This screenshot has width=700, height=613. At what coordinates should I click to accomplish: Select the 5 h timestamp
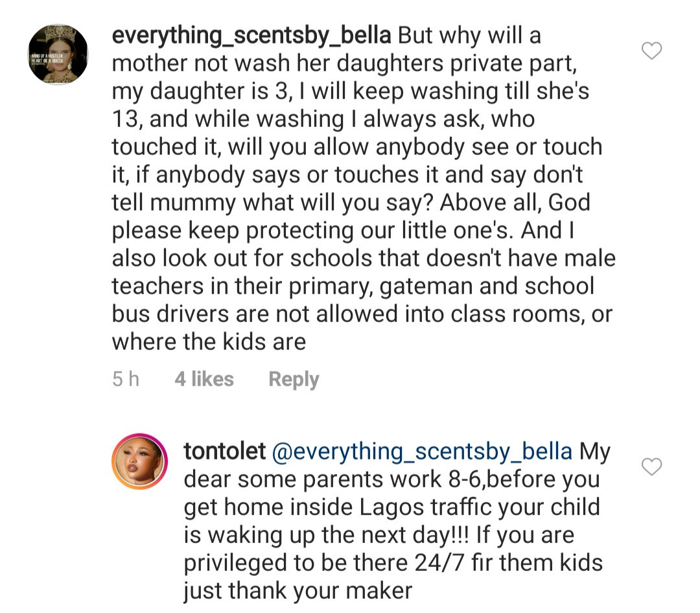click(125, 379)
